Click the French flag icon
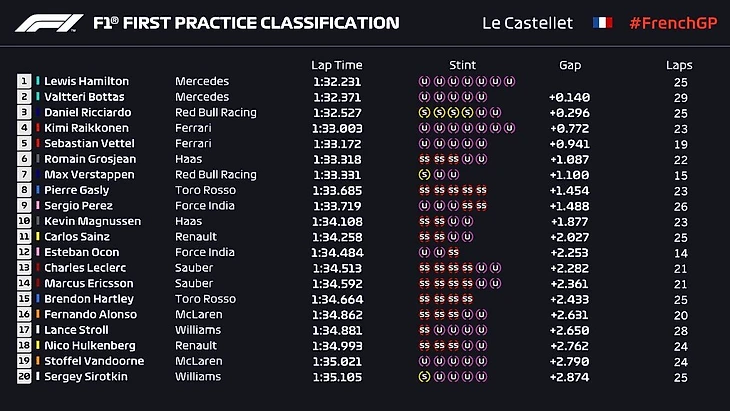 [x=602, y=23]
